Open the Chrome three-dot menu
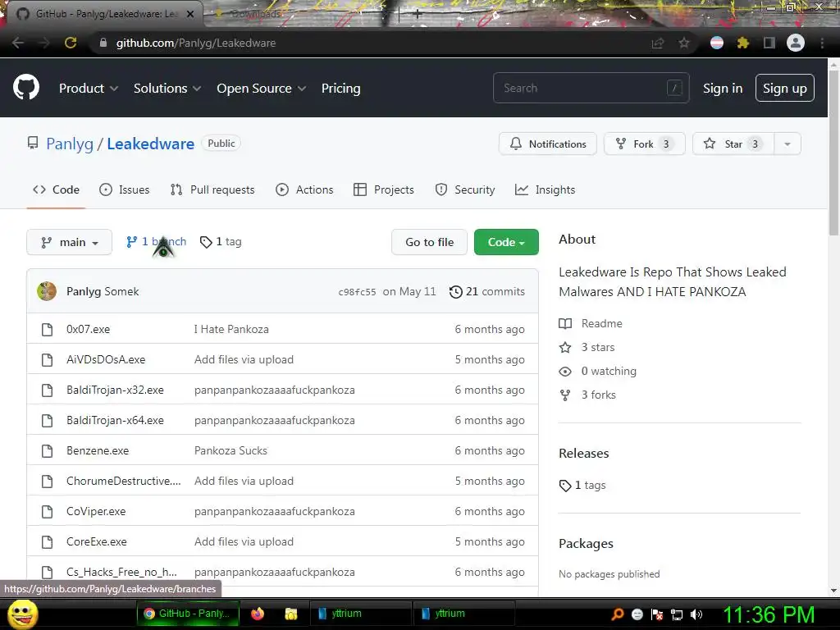This screenshot has height=630, width=840. point(822,43)
